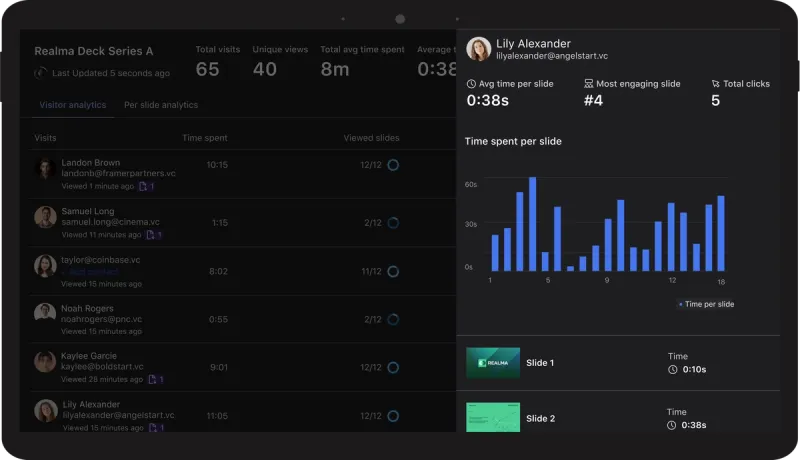The width and height of the screenshot is (800, 460).
Task: Click the 8:02 time spent value
Action: (x=218, y=271)
